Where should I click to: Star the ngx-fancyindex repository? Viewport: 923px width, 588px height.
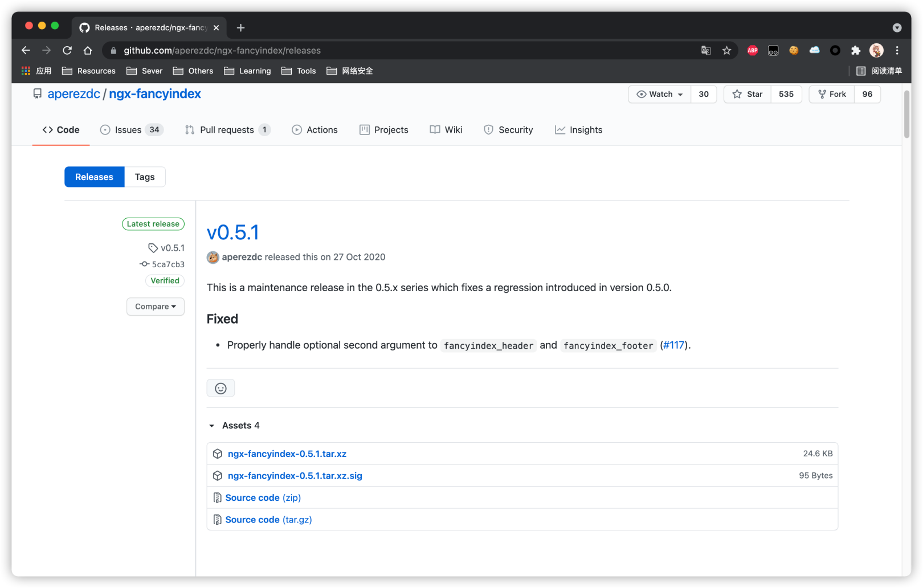[x=747, y=94]
